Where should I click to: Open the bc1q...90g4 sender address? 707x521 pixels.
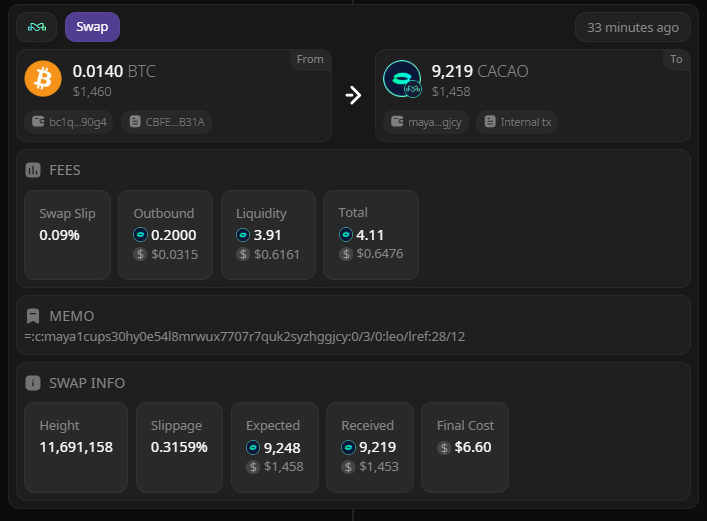click(69, 122)
